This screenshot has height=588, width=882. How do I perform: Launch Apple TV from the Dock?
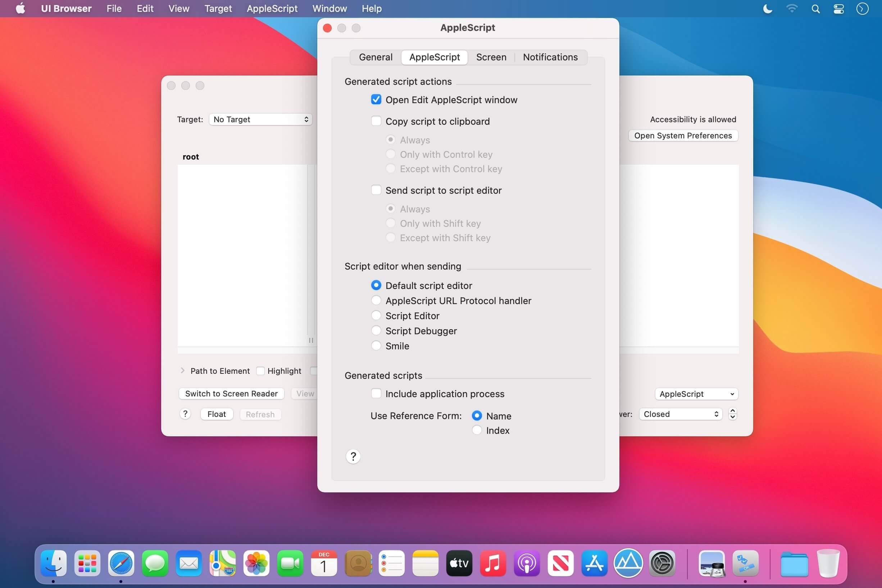459,563
